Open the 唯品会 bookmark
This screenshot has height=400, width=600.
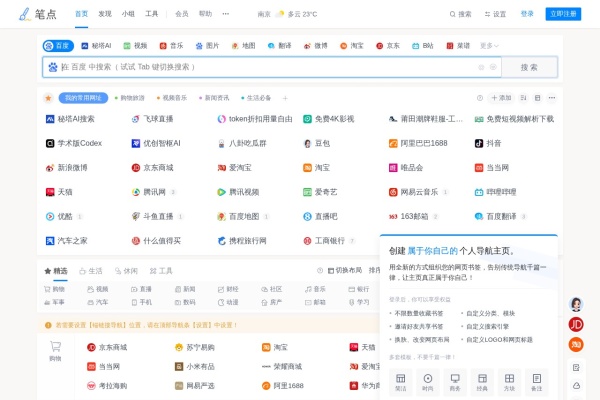406,168
